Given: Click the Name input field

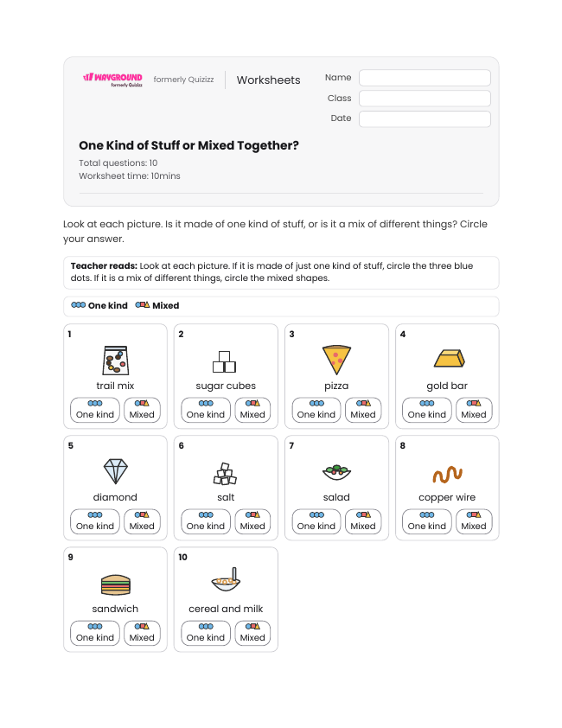Looking at the screenshot, I should tap(425, 78).
